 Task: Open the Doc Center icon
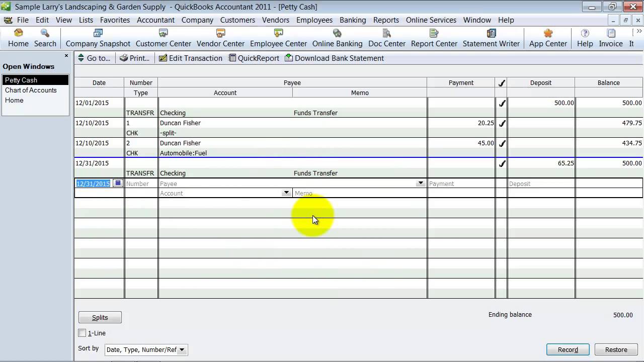[387, 38]
